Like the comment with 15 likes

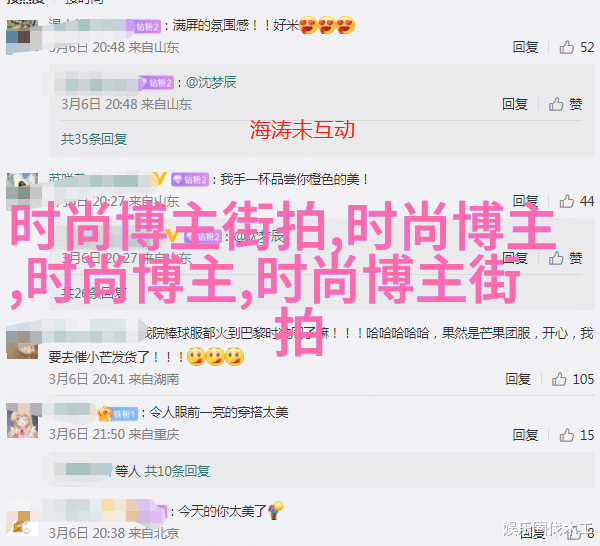pos(576,435)
